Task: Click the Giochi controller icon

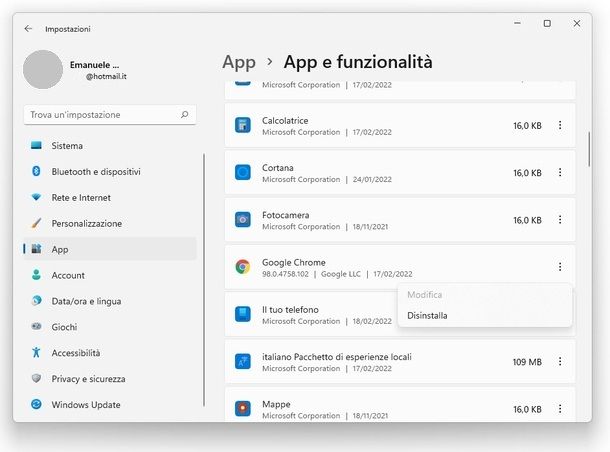Action: point(36,327)
